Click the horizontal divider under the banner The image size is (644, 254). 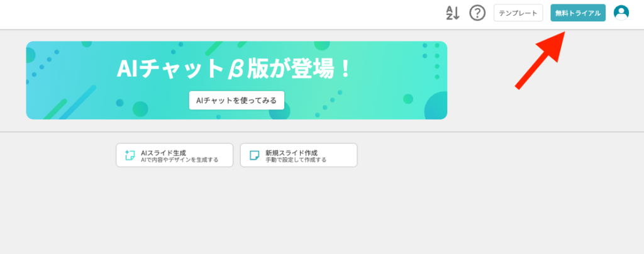point(322,132)
